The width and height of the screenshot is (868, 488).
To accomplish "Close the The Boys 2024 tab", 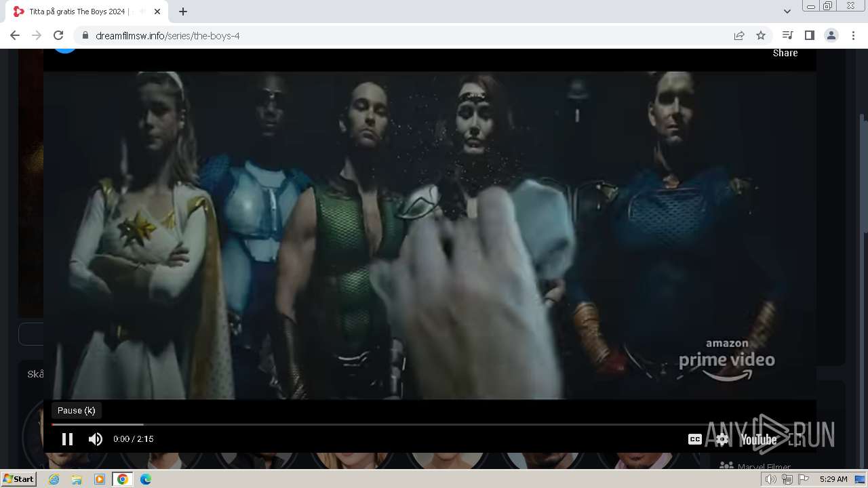I will click(157, 12).
